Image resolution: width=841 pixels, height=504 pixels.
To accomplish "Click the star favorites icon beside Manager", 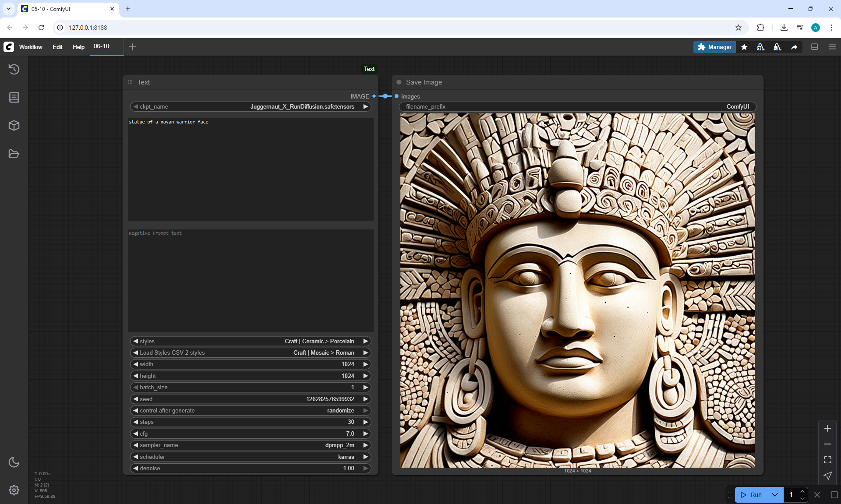I will [x=744, y=47].
